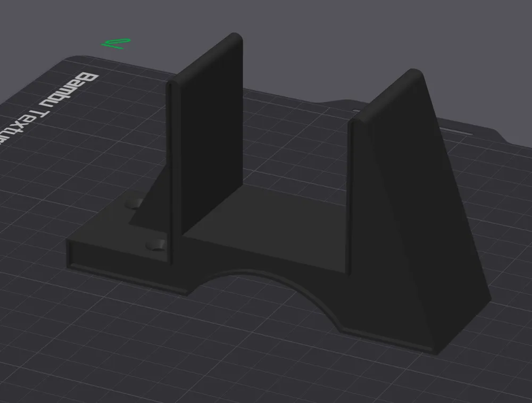532x403 pixels.
Task: Click the green plate number label
Action: [x=116, y=44]
